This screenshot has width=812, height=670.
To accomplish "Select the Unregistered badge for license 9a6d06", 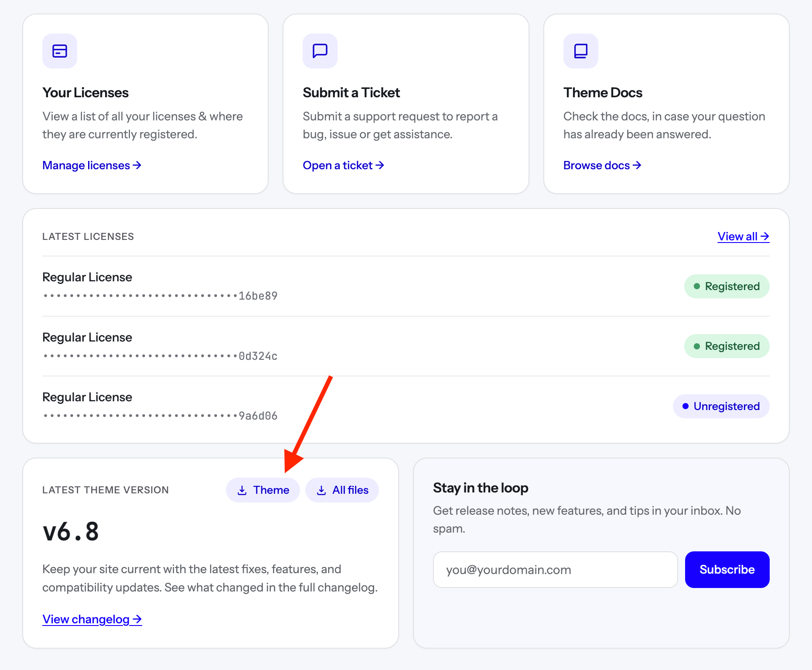I will click(x=721, y=406).
